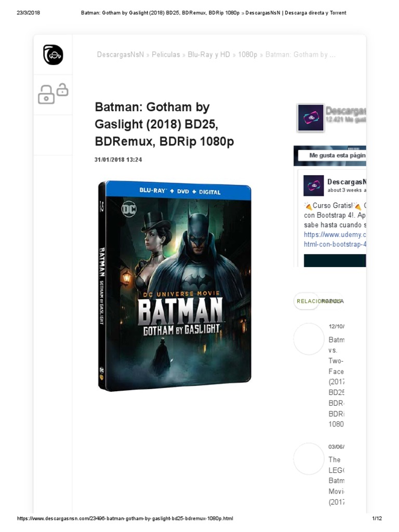This screenshot has height=532, width=399.
Task: Click DescargasNsN breadcrumb link
Action: click(121, 55)
